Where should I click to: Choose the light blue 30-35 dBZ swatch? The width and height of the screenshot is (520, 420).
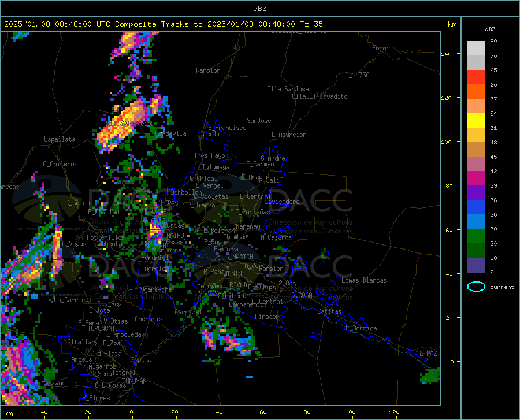pos(476,222)
